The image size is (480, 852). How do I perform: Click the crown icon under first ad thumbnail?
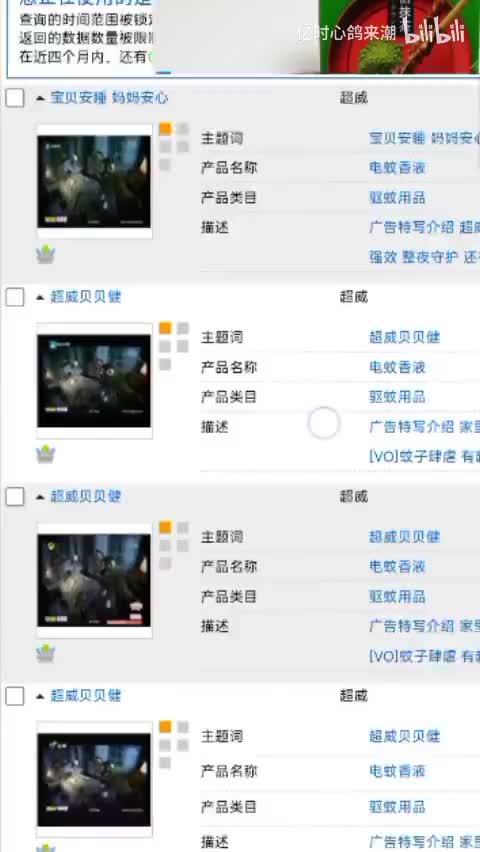46,254
